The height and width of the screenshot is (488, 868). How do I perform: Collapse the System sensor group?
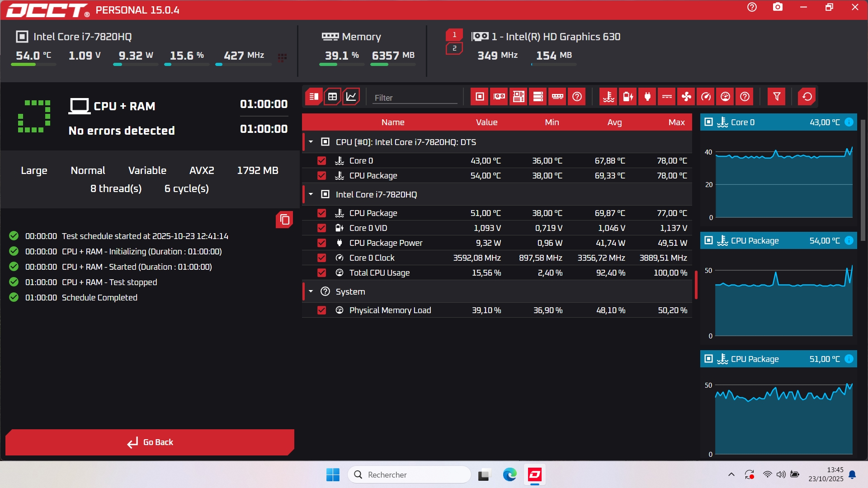click(x=311, y=291)
